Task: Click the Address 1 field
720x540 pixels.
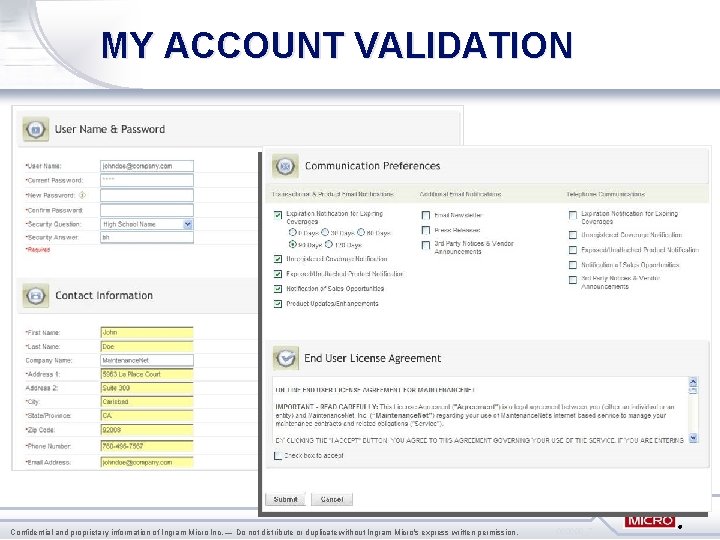Action: (x=147, y=374)
